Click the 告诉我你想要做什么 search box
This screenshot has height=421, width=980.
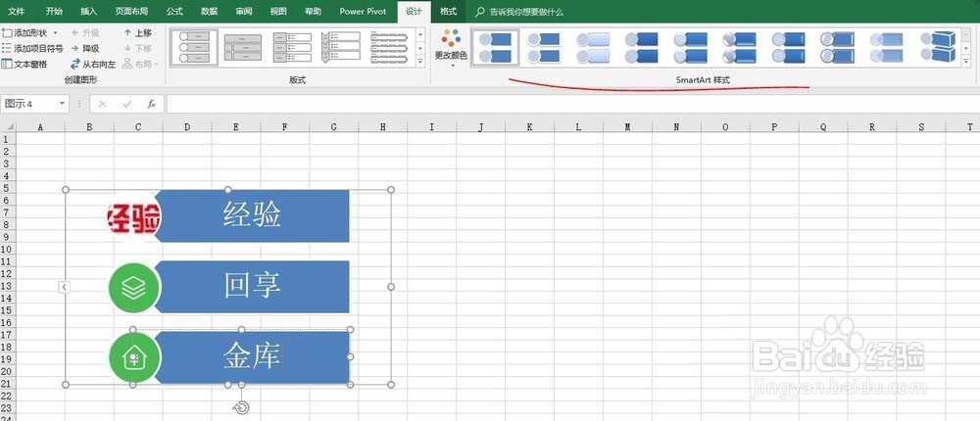coord(519,12)
